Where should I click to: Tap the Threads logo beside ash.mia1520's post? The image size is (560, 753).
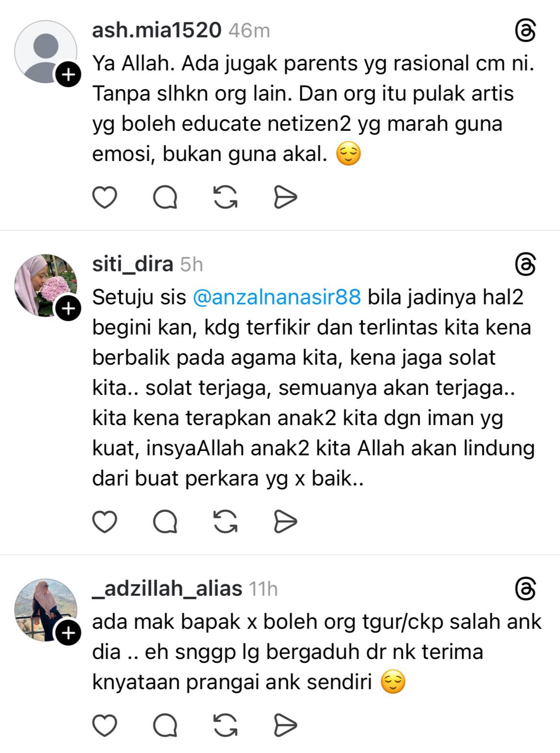525,31
